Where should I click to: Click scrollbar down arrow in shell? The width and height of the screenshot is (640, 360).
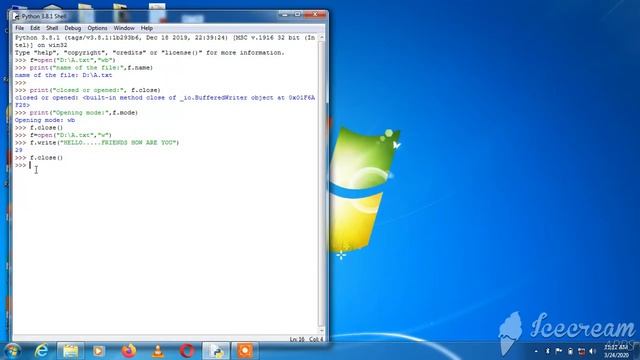322,331
